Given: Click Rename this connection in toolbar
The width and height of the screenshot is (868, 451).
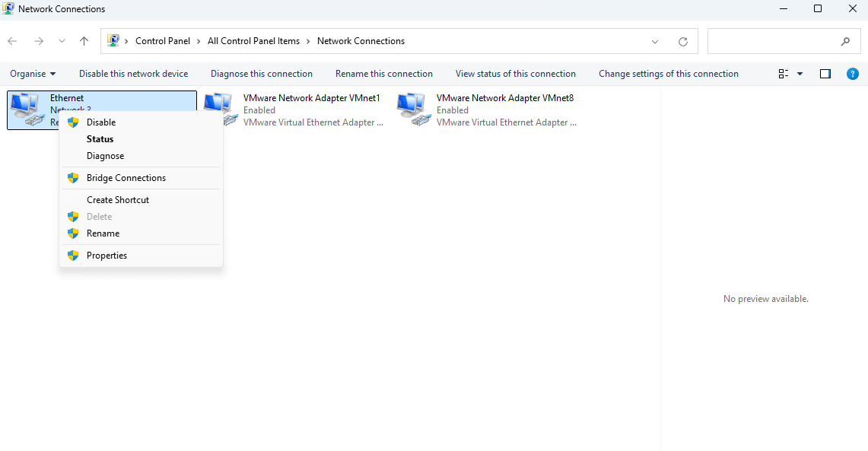Looking at the screenshot, I should (384, 74).
